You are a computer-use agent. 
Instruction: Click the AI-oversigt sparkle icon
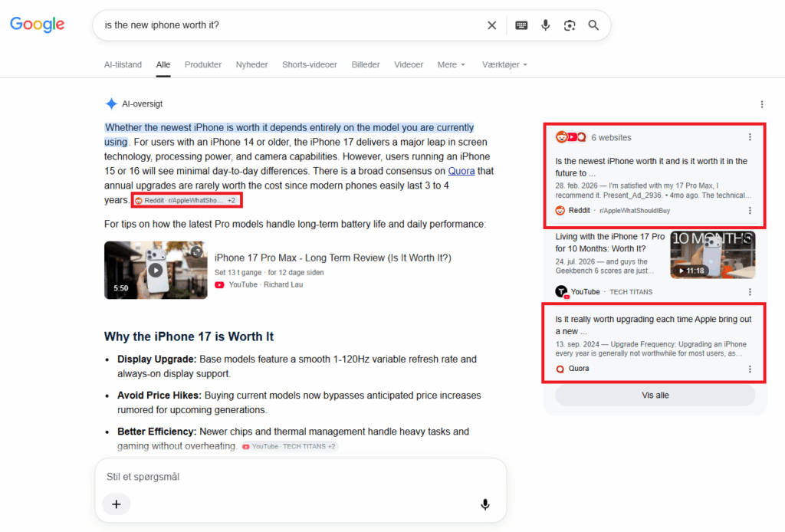pyautogui.click(x=111, y=103)
